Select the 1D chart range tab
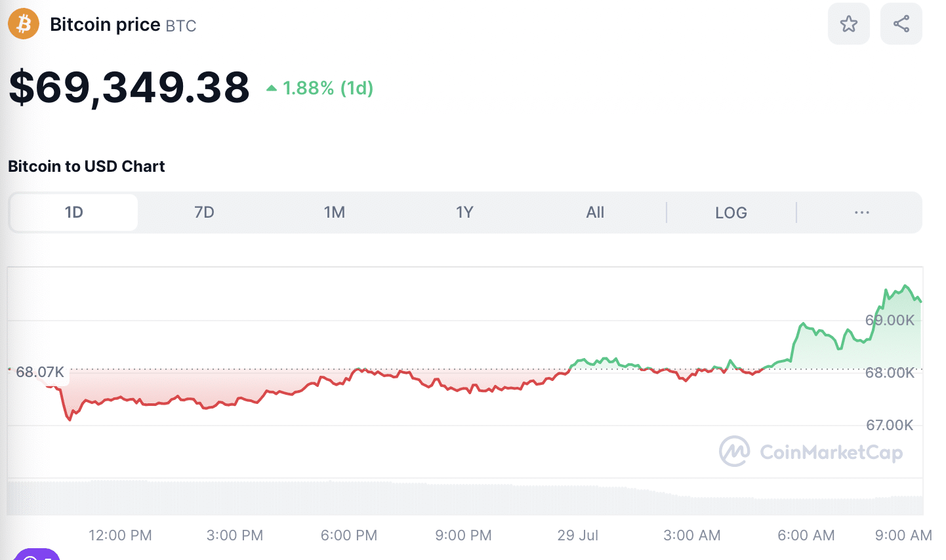This screenshot has height=560, width=946. tap(74, 212)
